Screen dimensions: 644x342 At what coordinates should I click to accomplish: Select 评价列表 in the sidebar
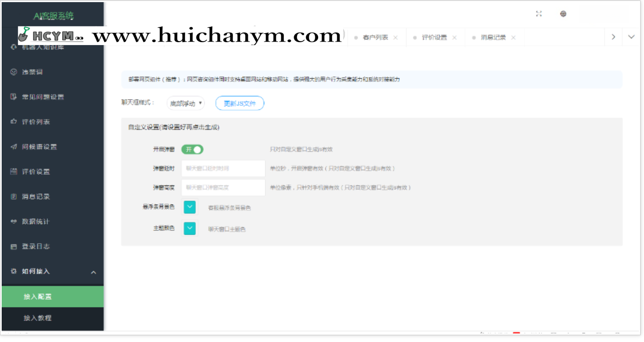(38, 122)
